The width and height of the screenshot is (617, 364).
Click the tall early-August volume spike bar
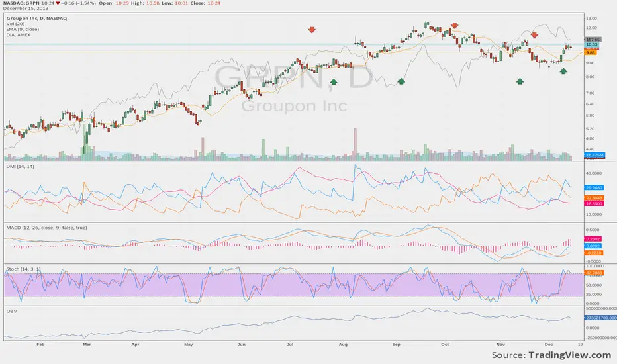pyautogui.click(x=355, y=144)
